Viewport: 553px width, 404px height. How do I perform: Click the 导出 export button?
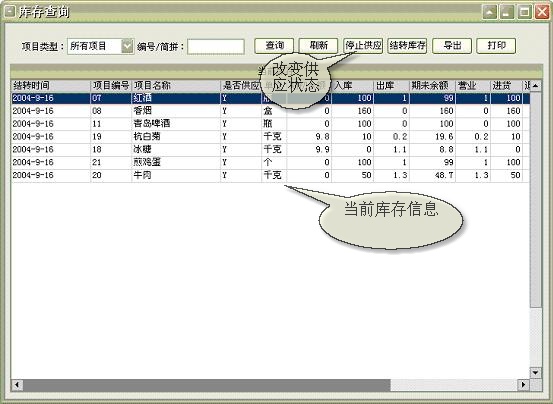(x=452, y=46)
